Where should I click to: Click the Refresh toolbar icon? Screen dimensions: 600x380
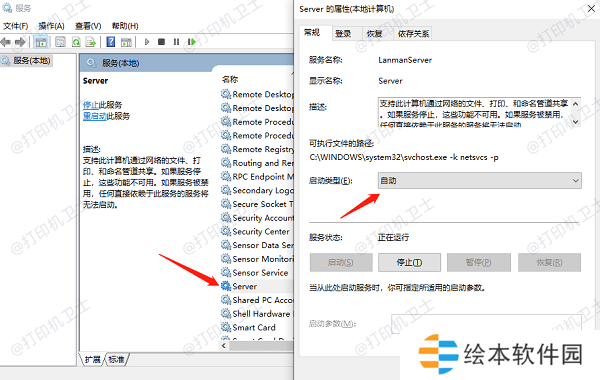click(76, 42)
